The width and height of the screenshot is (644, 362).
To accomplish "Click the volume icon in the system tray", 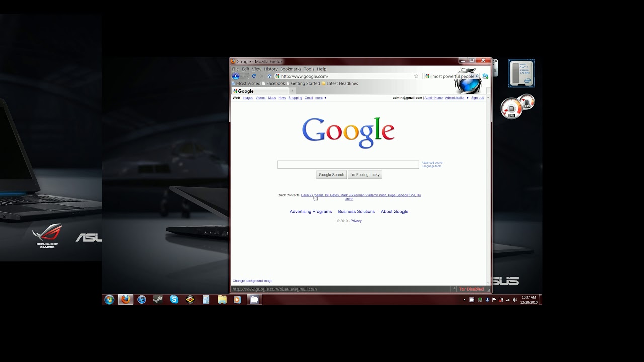I will pyautogui.click(x=515, y=300).
